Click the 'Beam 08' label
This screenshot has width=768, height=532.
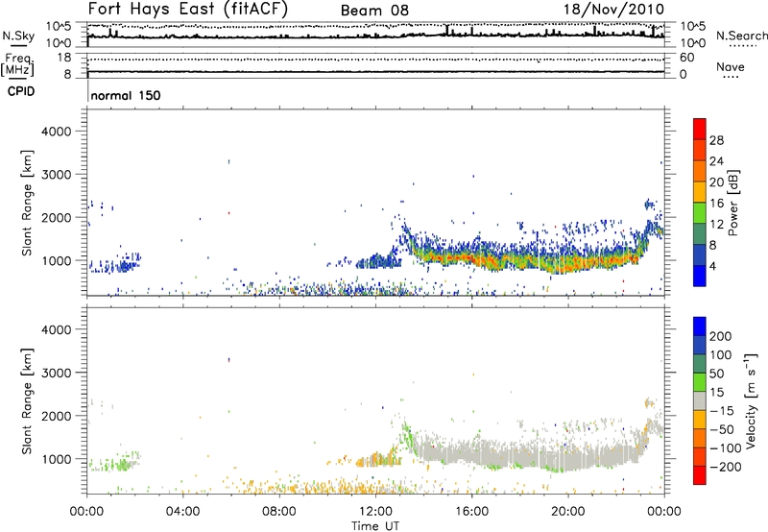pyautogui.click(x=374, y=11)
